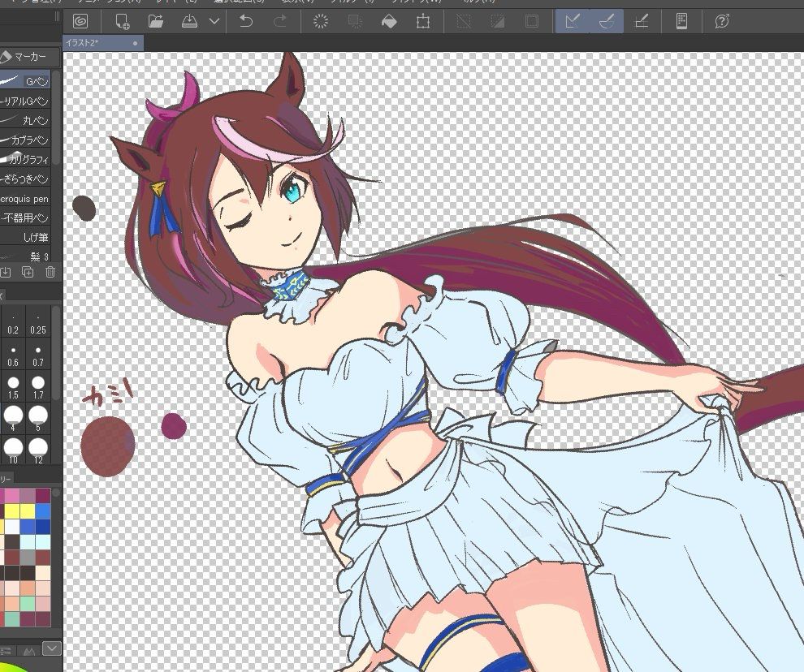Click the sub tool list scrollbar
This screenshot has height=672, width=804.
click(56, 118)
